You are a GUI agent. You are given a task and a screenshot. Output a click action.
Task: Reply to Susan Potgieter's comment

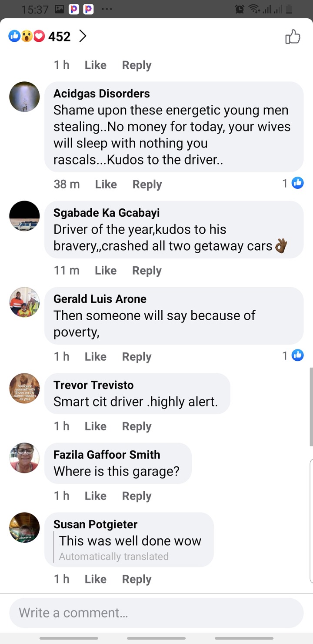(x=137, y=579)
